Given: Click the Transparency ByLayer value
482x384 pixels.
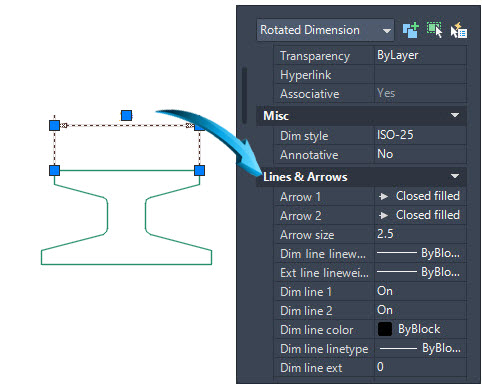Looking at the screenshot, I should coord(420,55).
